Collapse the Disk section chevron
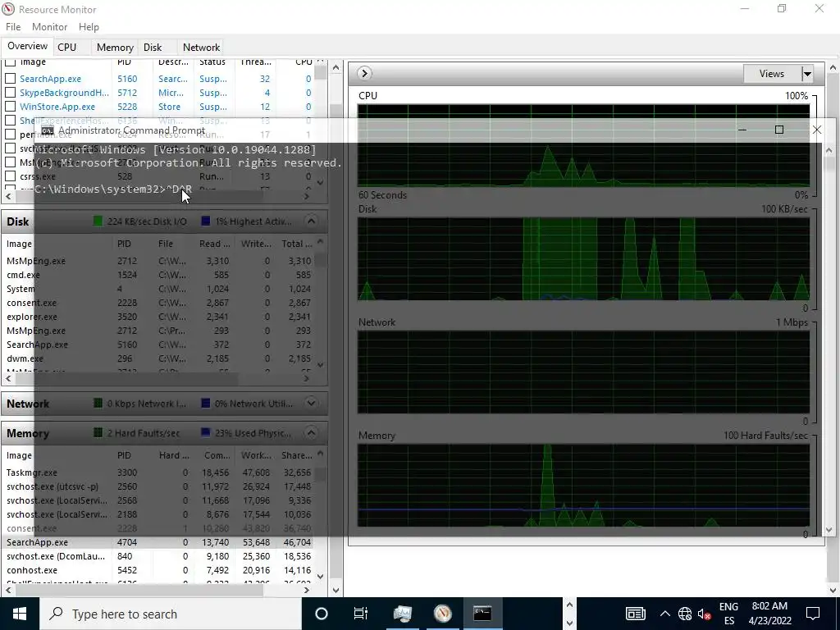The width and height of the screenshot is (840, 630). click(x=311, y=221)
